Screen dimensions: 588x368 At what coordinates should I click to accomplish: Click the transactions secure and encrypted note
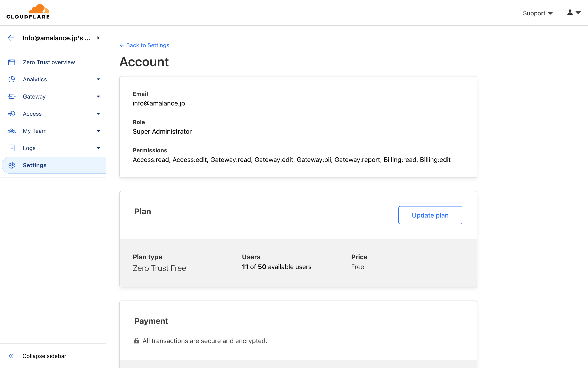[x=205, y=341]
